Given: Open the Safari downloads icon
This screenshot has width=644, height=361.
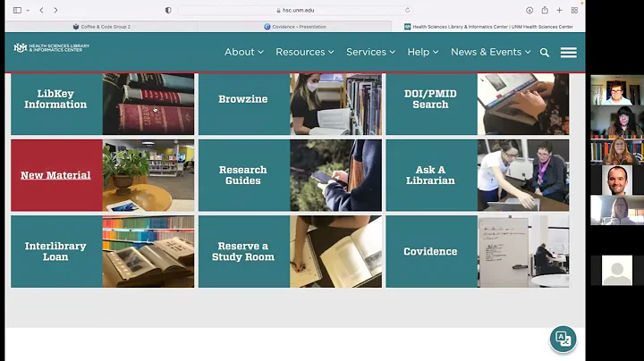Looking at the screenshot, I should pos(530,10).
